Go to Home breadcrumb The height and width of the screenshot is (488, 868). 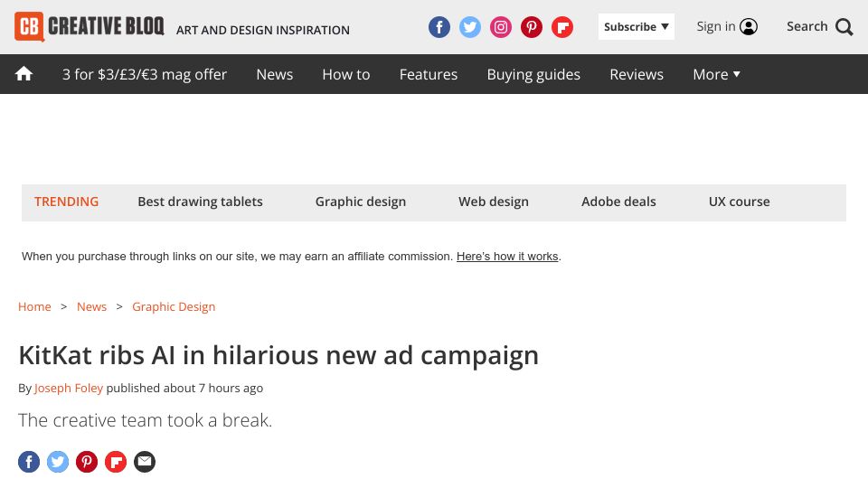click(x=34, y=306)
